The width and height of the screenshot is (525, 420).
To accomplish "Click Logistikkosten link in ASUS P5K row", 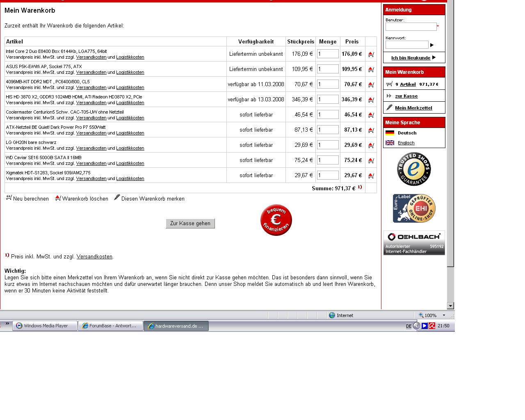I will pyautogui.click(x=130, y=72).
